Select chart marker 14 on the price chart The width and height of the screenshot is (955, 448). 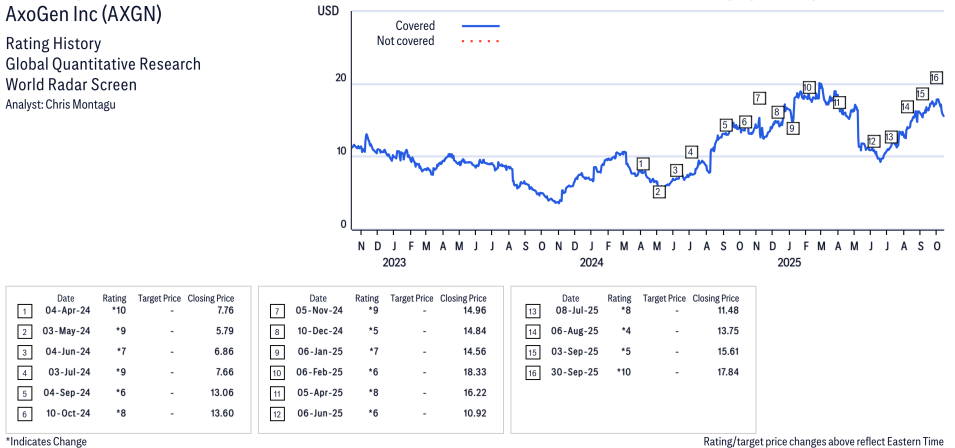pos(906,107)
